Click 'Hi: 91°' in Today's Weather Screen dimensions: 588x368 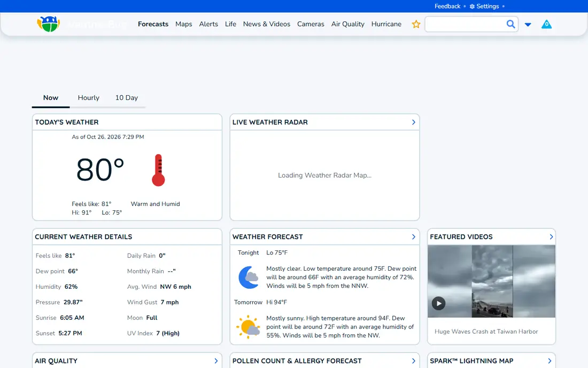[81, 213]
